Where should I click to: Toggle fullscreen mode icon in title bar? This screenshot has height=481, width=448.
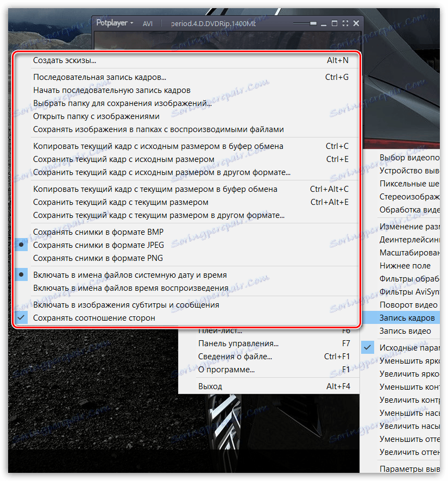pos(345,23)
